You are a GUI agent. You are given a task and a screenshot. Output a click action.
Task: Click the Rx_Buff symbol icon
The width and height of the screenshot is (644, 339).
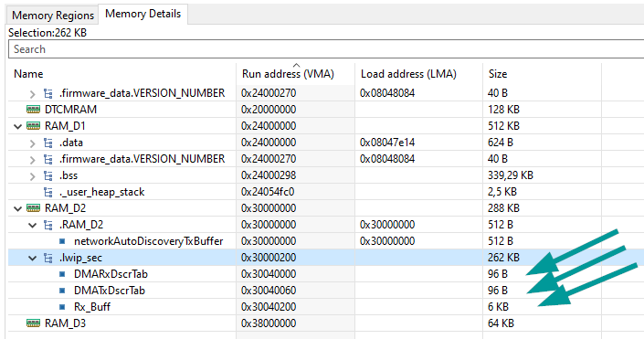coord(62,307)
